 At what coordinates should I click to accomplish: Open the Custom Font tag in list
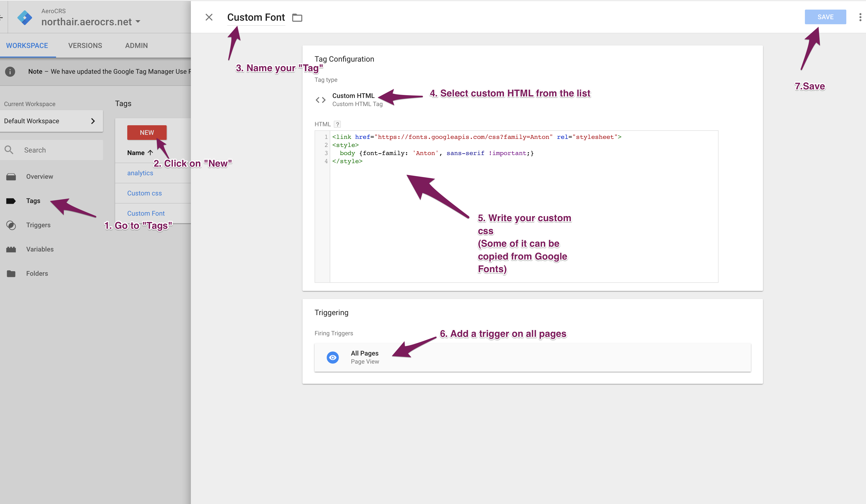146,213
